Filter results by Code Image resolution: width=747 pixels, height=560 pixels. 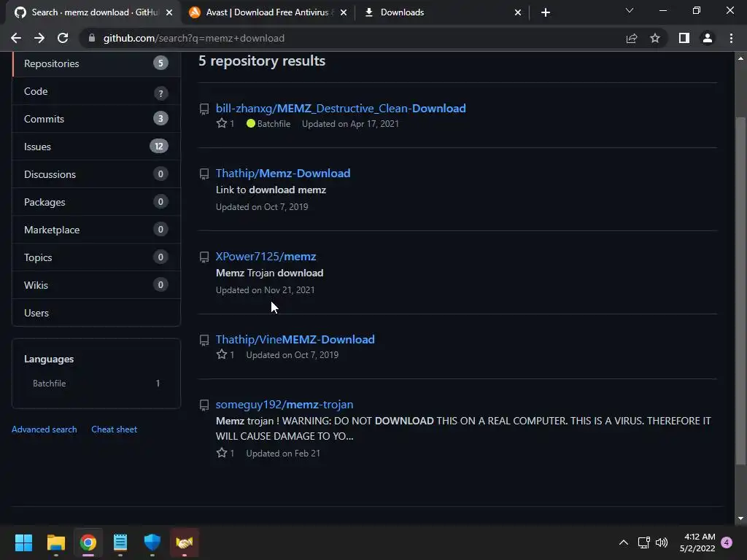pos(96,91)
